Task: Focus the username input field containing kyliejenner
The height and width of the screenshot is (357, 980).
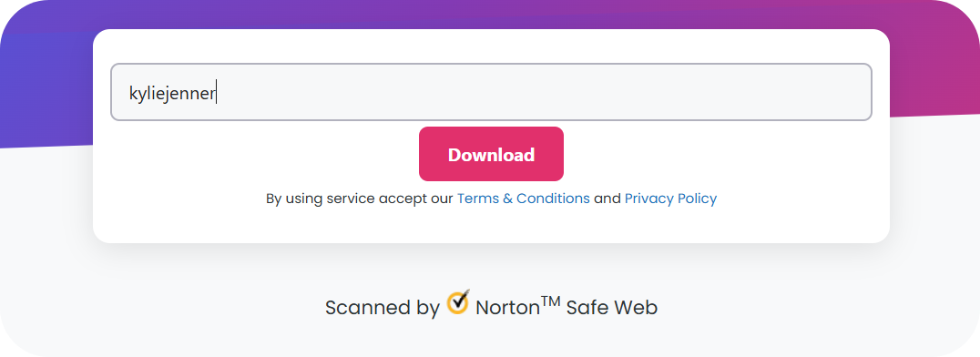Action: pyautogui.click(x=491, y=92)
